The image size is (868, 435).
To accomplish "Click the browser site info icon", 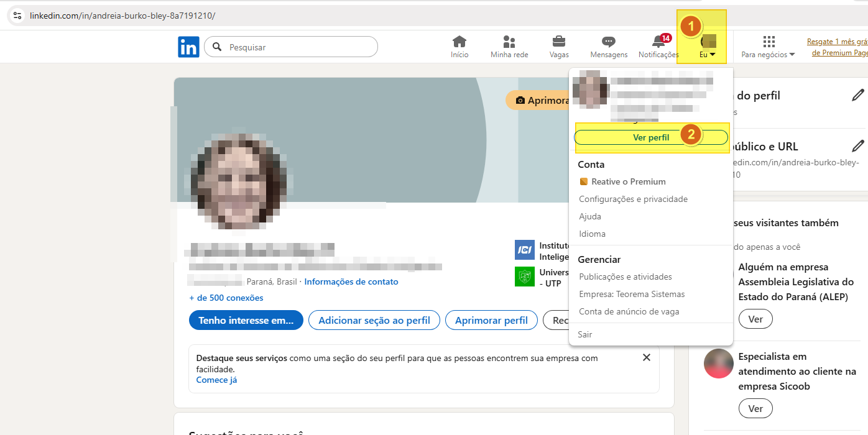I will click(x=17, y=15).
